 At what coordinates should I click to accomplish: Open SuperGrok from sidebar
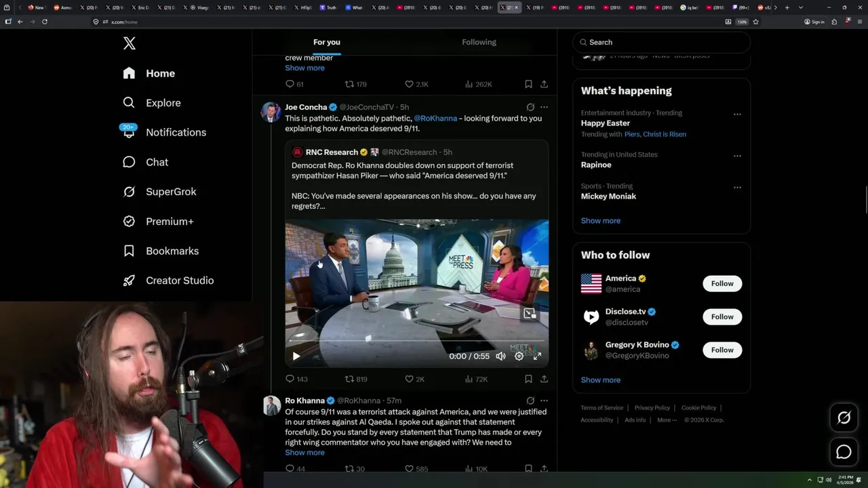[159, 192]
